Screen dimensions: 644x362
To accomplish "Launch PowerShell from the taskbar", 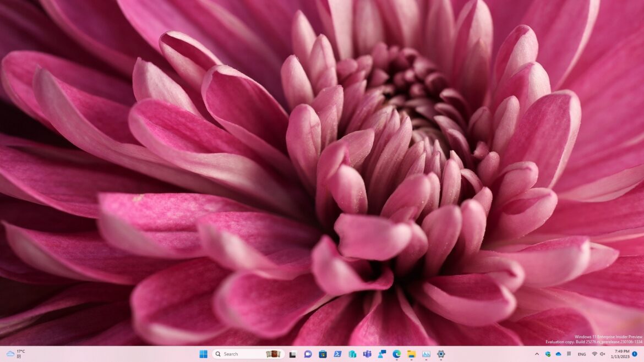I will (337, 354).
